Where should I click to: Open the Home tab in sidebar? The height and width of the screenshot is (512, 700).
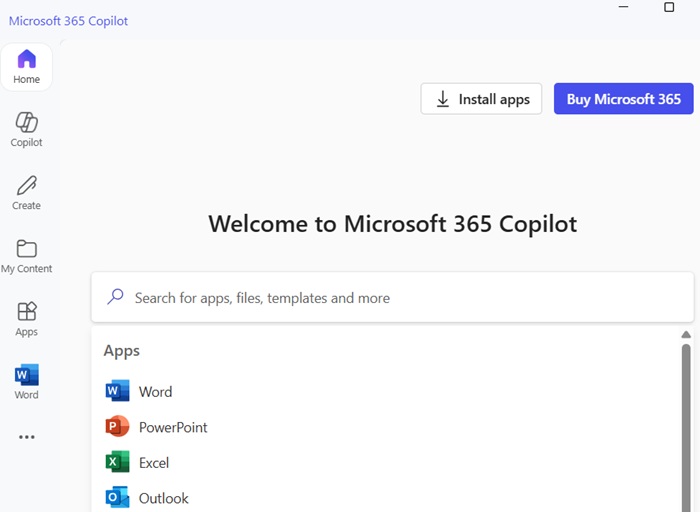pyautogui.click(x=26, y=67)
